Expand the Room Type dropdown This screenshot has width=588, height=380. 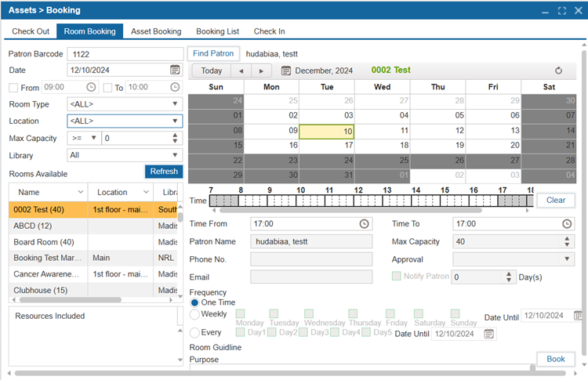click(x=175, y=103)
